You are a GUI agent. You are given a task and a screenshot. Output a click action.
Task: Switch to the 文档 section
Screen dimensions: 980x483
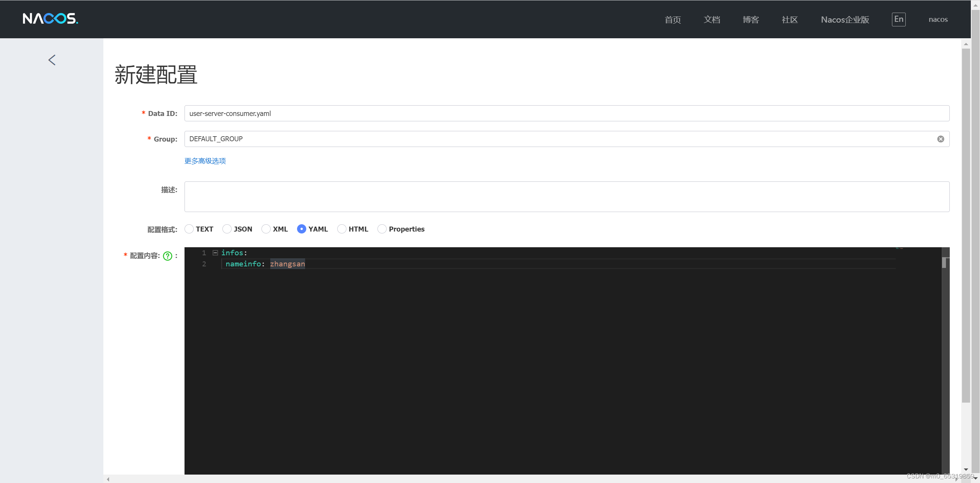click(712, 20)
